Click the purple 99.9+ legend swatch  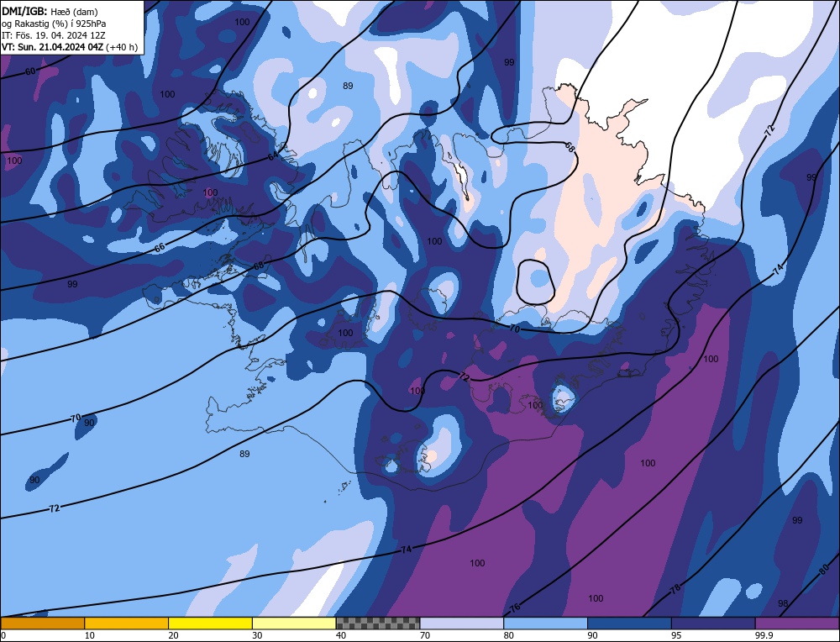tap(797, 623)
